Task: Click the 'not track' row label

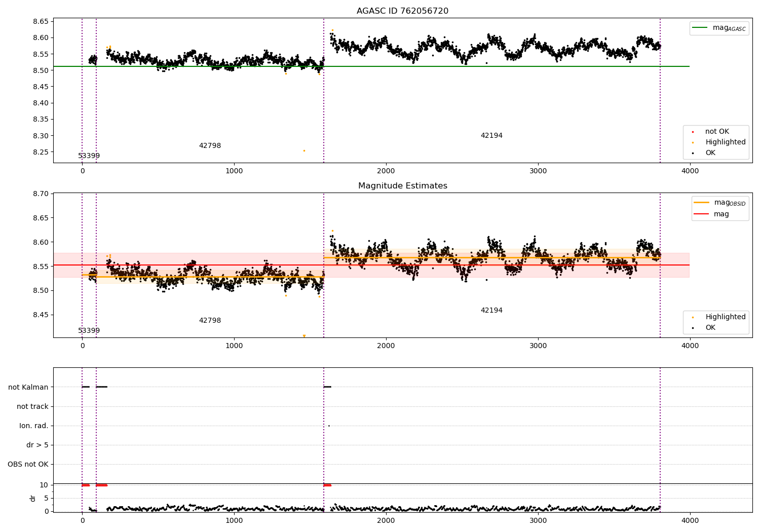Action: tap(32, 406)
